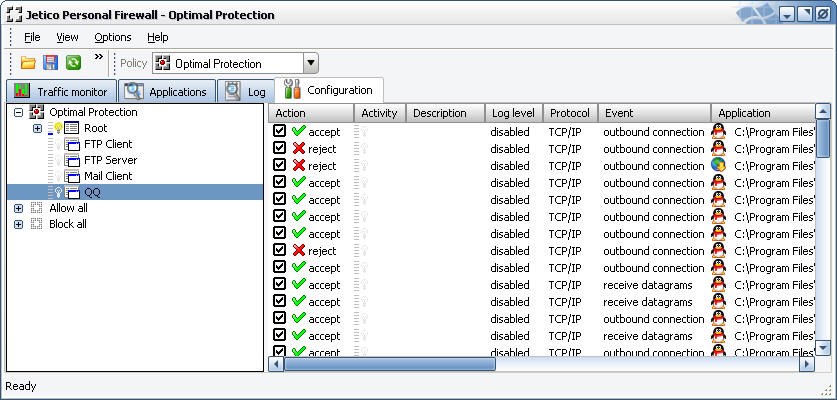Viewport: 837px width, 400px height.
Task: Open the File menu
Action: (32, 37)
